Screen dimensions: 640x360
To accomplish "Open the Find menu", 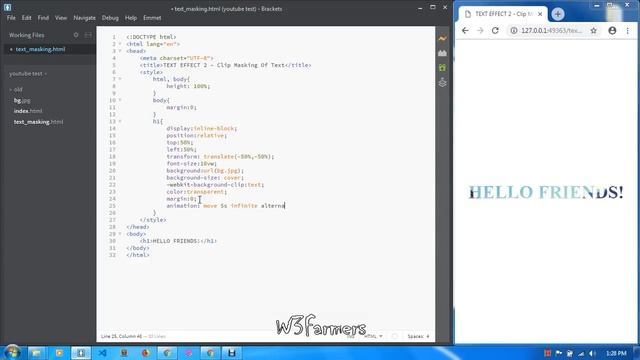I will 43,18.
